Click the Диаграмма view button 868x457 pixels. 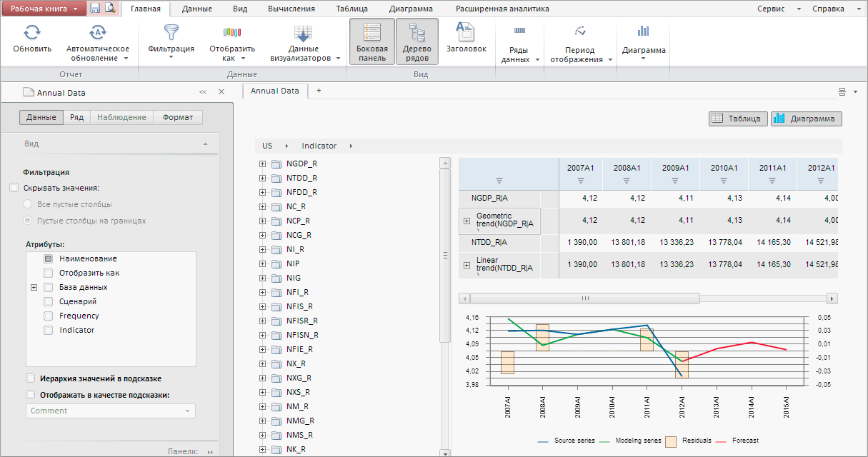tap(806, 119)
